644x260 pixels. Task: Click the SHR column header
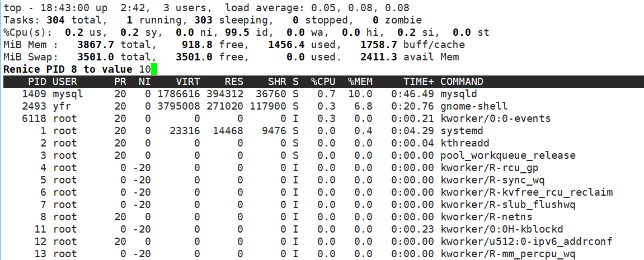277,82
